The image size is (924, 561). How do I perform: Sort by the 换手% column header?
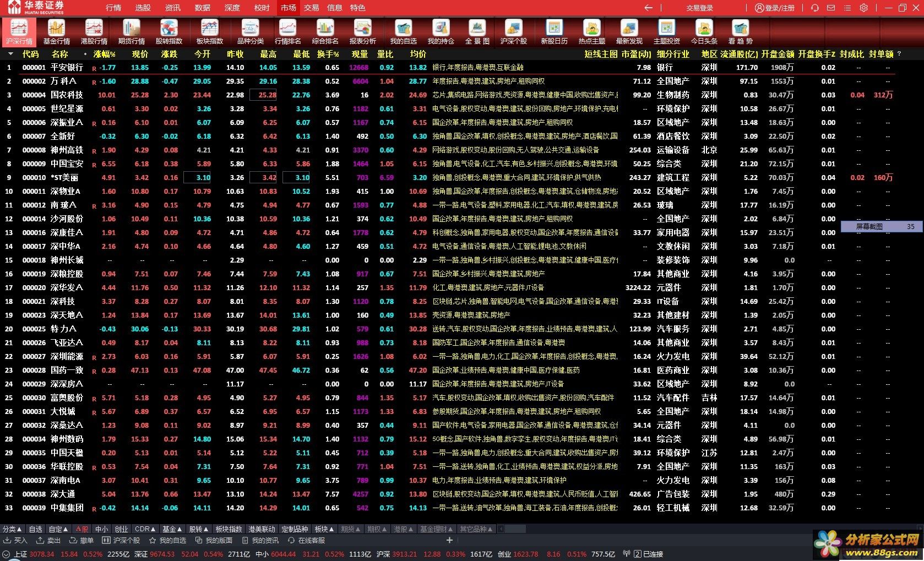click(x=328, y=54)
